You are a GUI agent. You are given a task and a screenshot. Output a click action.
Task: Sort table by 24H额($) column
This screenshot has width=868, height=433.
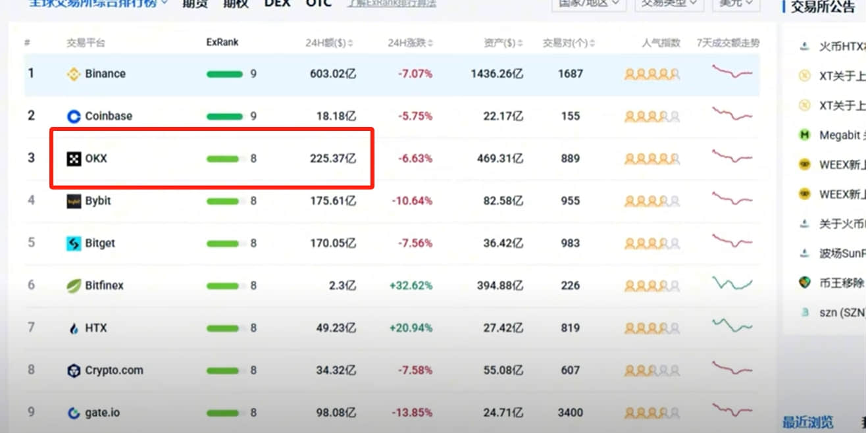(x=329, y=43)
